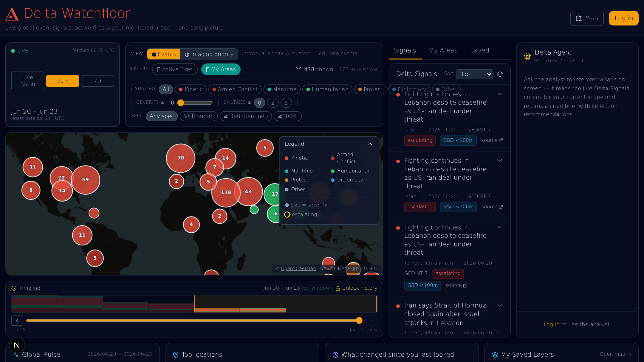Select the All category chip
The image size is (644, 362).
[x=166, y=89]
